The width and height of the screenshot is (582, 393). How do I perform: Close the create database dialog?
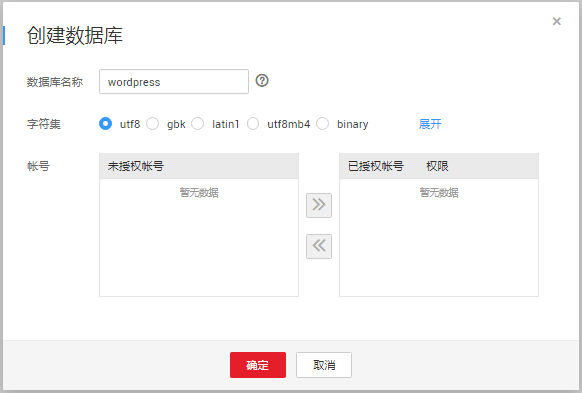pos(556,21)
